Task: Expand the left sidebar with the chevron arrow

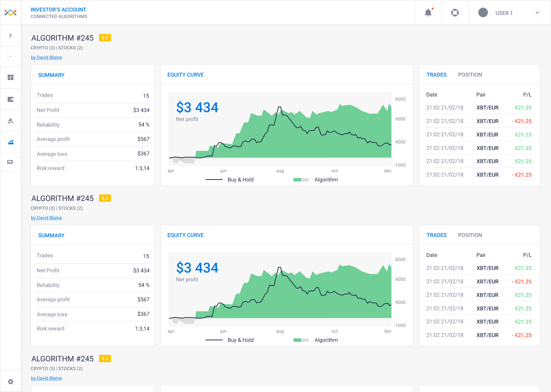Action: point(10,35)
